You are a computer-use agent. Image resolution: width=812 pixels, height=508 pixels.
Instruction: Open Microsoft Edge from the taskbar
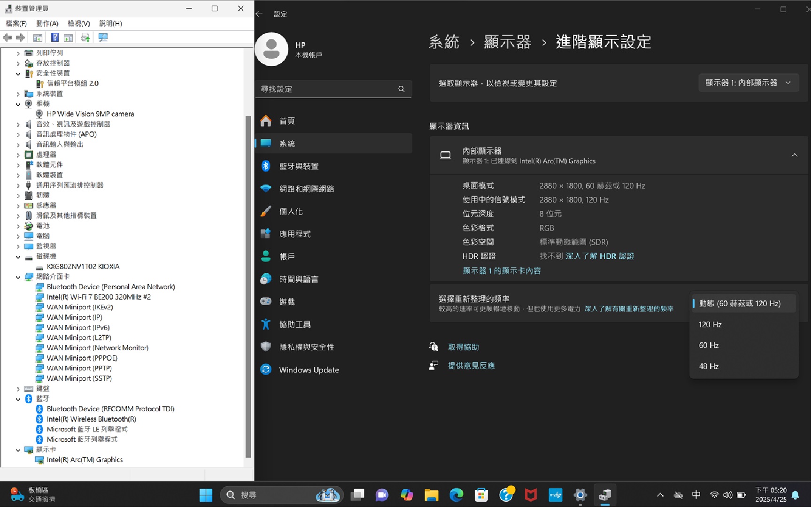coord(456,495)
